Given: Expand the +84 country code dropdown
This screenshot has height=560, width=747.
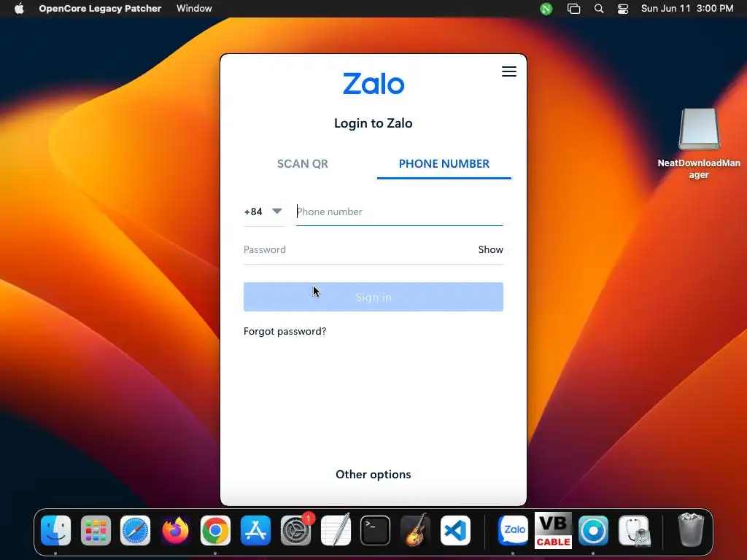Looking at the screenshot, I should coord(263,211).
